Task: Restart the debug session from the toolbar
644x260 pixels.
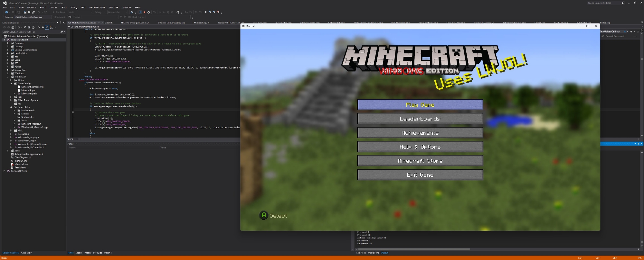Action: (148, 12)
